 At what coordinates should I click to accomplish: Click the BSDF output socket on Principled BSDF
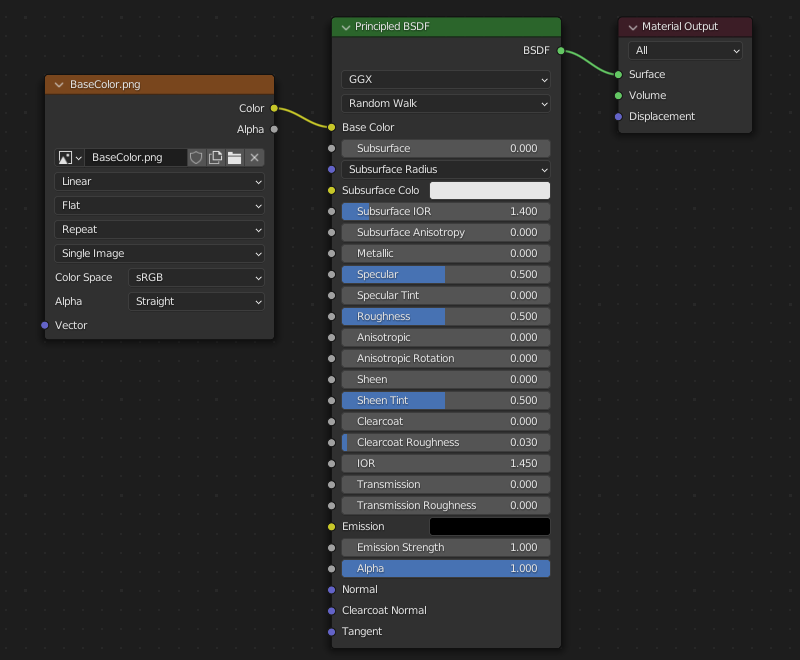point(559,50)
